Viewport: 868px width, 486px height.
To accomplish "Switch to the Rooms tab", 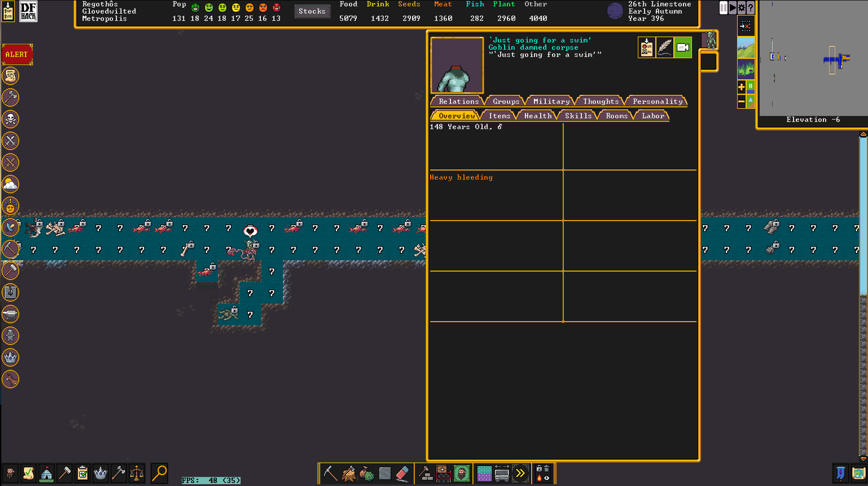I will (x=617, y=116).
